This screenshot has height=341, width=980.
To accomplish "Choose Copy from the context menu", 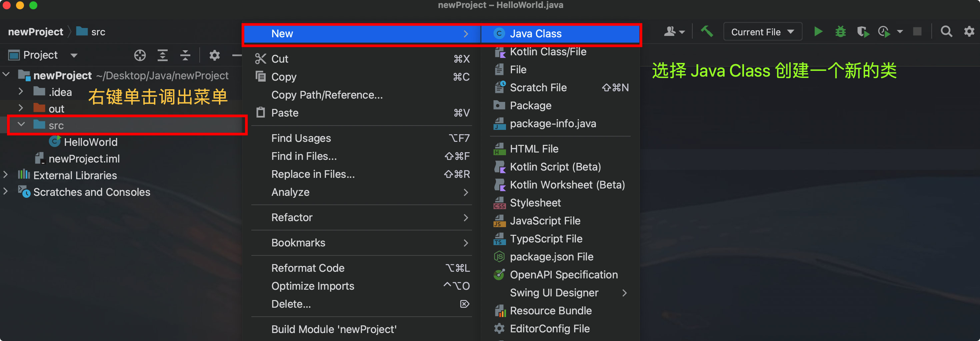I will (362, 77).
